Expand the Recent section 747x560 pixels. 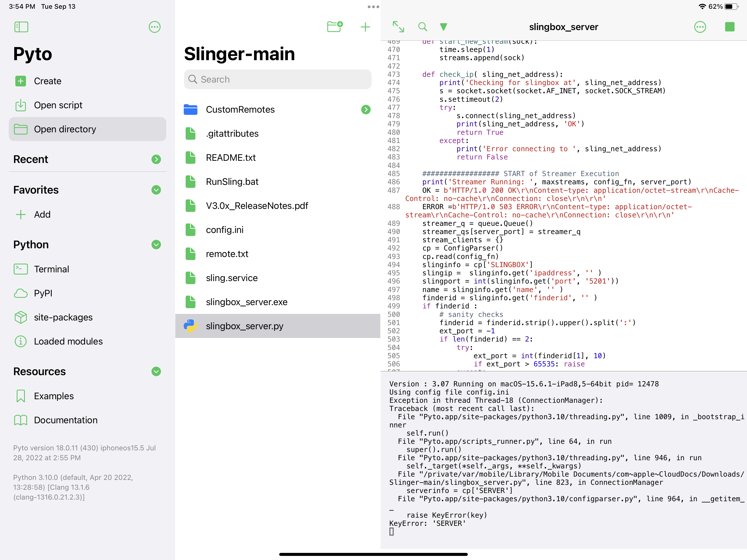click(x=156, y=159)
